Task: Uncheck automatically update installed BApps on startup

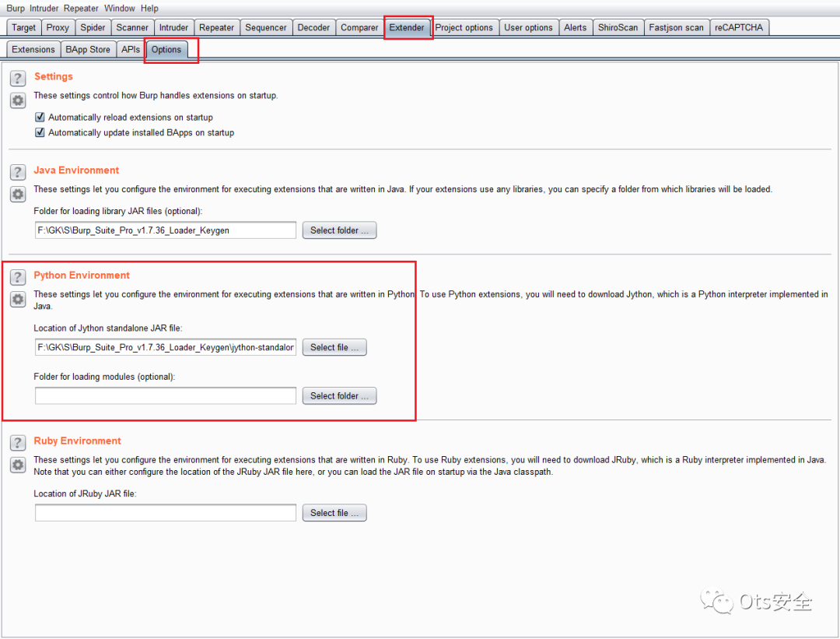Action: click(x=40, y=133)
